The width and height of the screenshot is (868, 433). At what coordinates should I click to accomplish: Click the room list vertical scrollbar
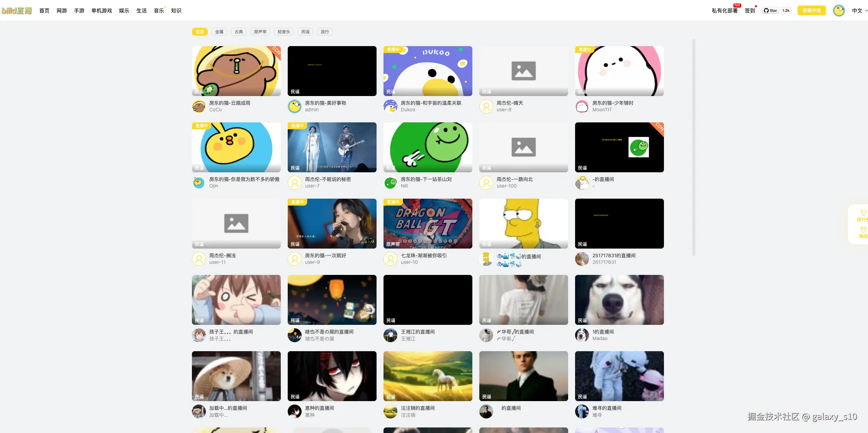[x=693, y=147]
